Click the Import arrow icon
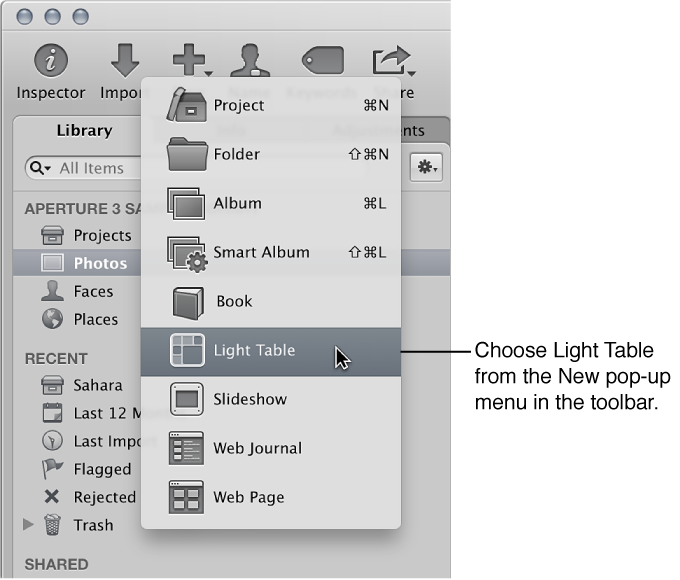This screenshot has height=580, width=680. coord(125,60)
